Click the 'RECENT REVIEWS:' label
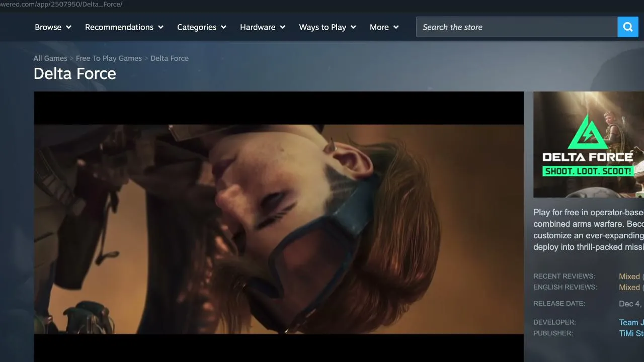The height and width of the screenshot is (362, 644). point(564,276)
